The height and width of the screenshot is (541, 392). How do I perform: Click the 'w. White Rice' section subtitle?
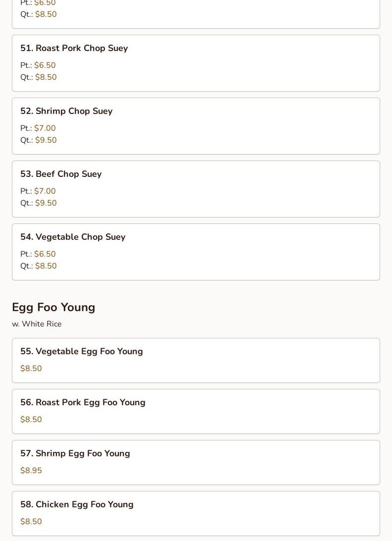tap(37, 324)
